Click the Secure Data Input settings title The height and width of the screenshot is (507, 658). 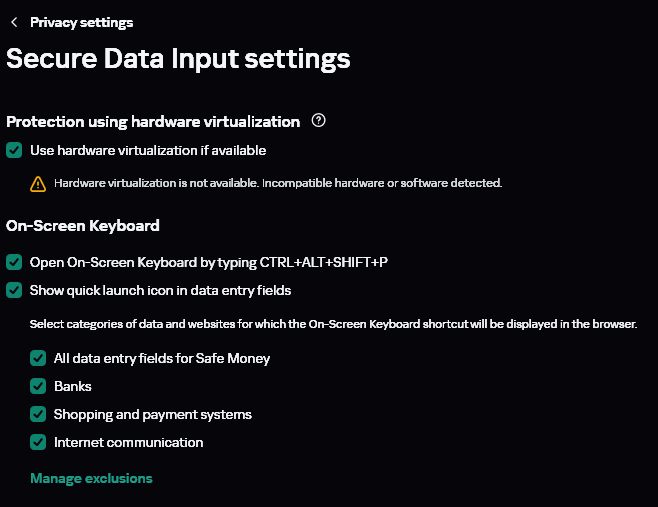tap(178, 58)
